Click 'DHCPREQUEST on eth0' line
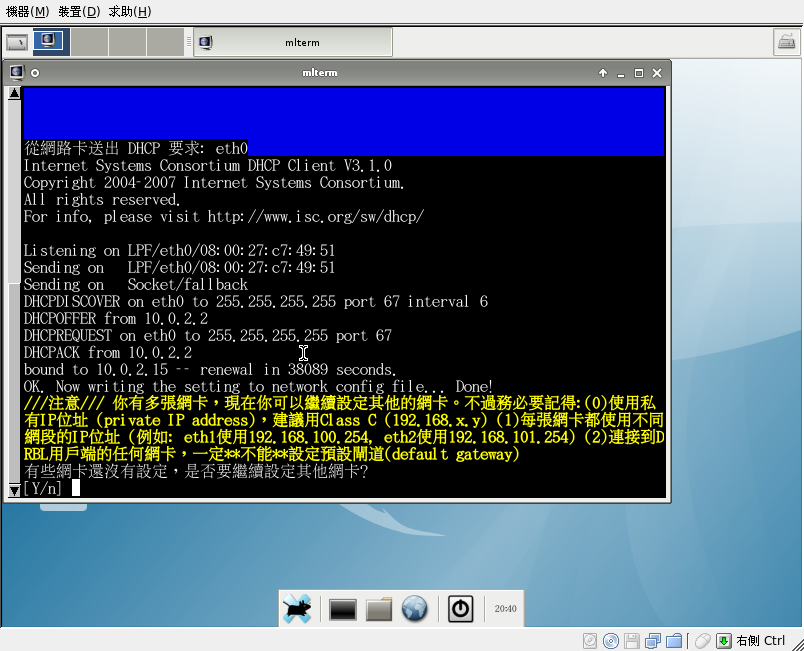The image size is (804, 651). pos(208,335)
